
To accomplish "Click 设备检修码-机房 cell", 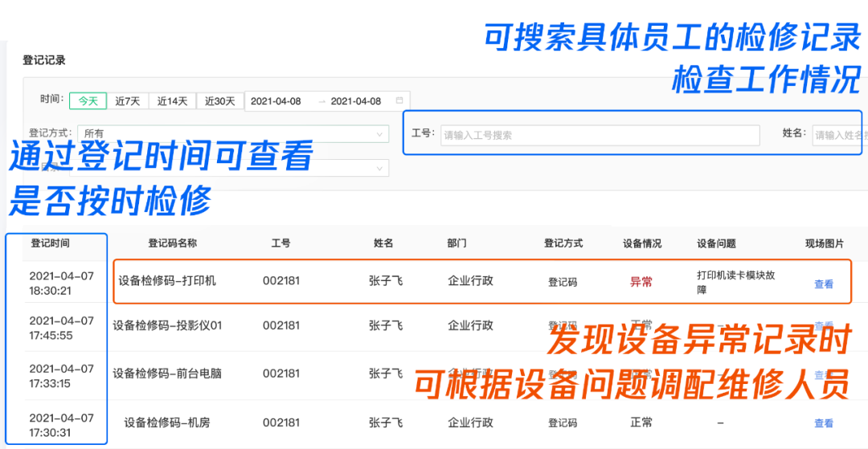I will [x=167, y=423].
